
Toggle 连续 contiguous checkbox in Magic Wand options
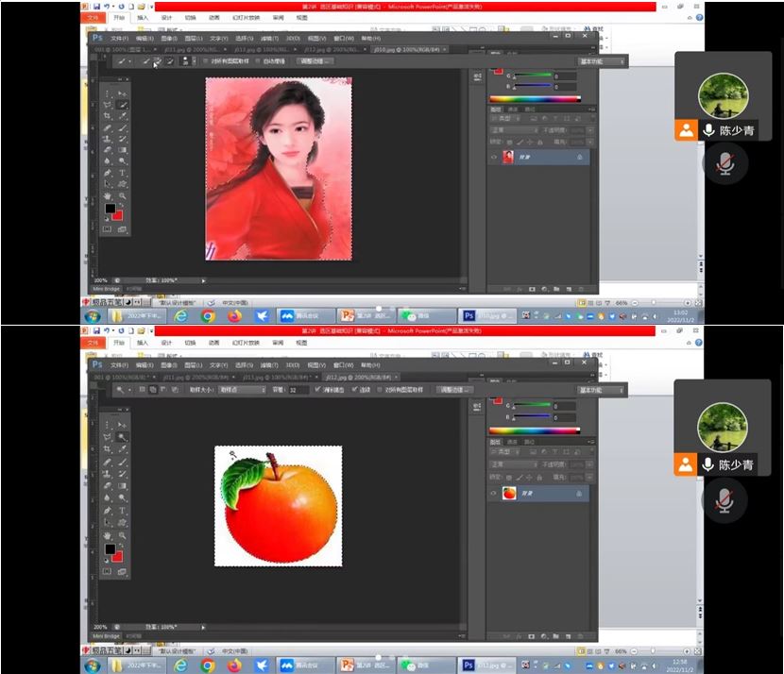pos(354,389)
